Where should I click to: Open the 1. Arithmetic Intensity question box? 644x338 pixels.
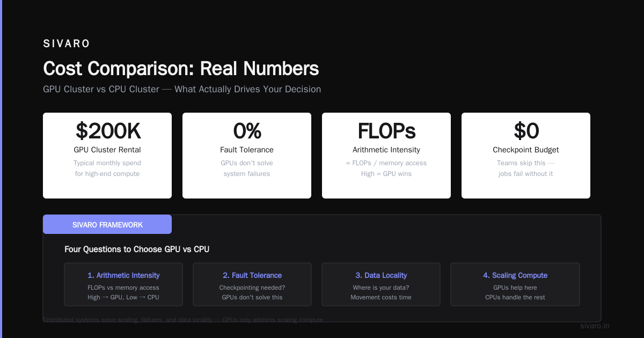(x=123, y=284)
